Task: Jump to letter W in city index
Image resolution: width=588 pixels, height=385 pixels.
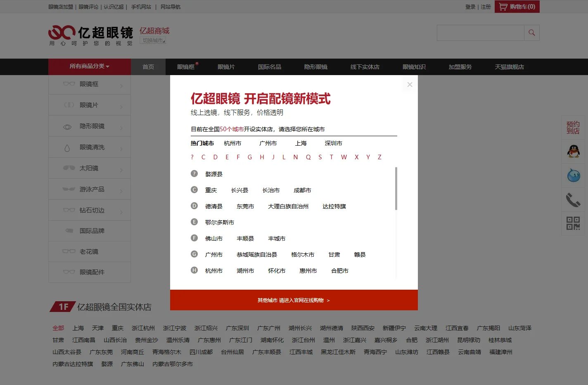Action: (x=344, y=157)
